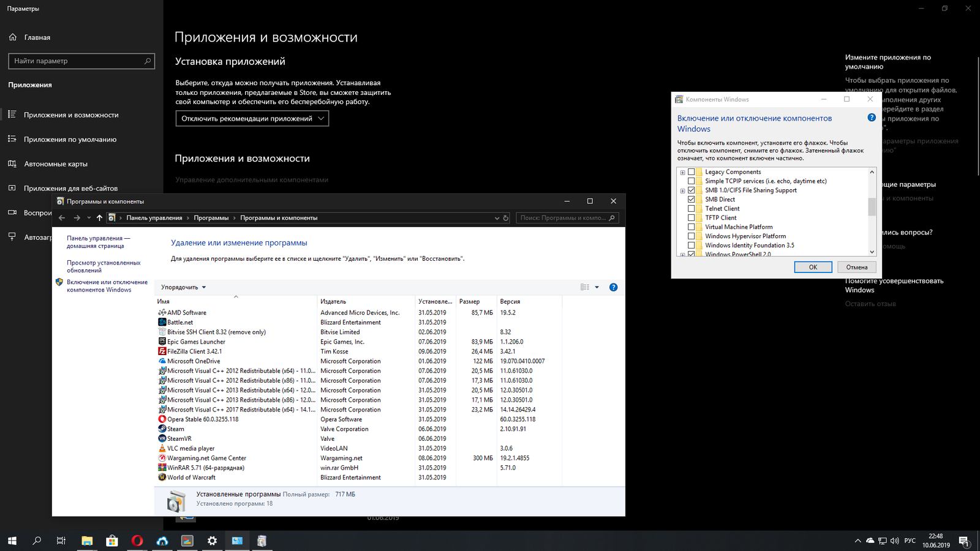Open Task View on the taskbar
This screenshot has width=980, height=551.
coord(61,541)
